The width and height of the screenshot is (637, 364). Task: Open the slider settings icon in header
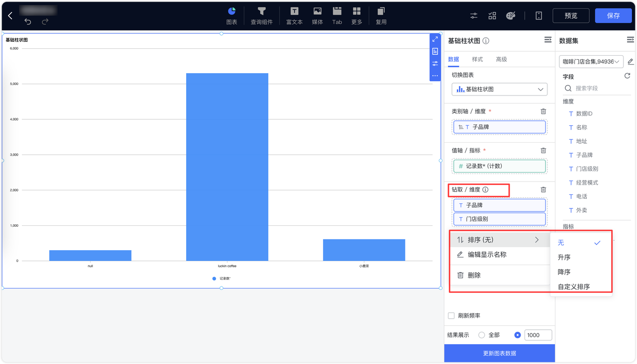pyautogui.click(x=474, y=16)
